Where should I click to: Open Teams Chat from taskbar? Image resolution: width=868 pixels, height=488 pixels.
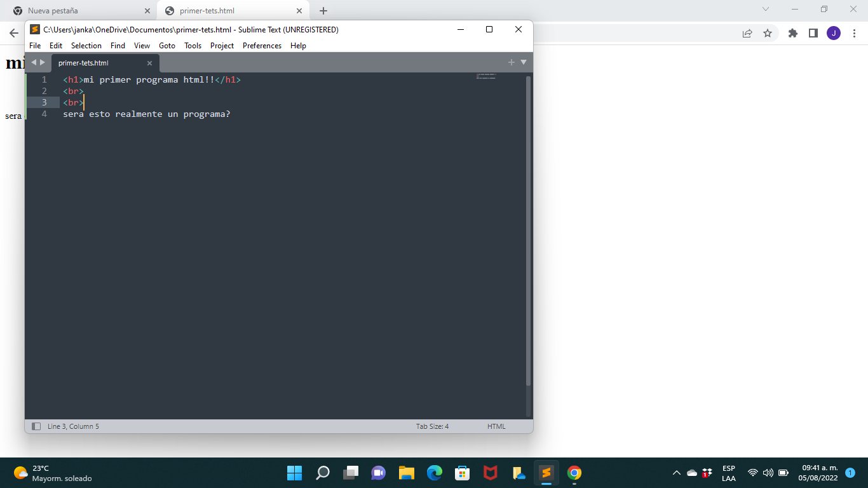(x=378, y=473)
